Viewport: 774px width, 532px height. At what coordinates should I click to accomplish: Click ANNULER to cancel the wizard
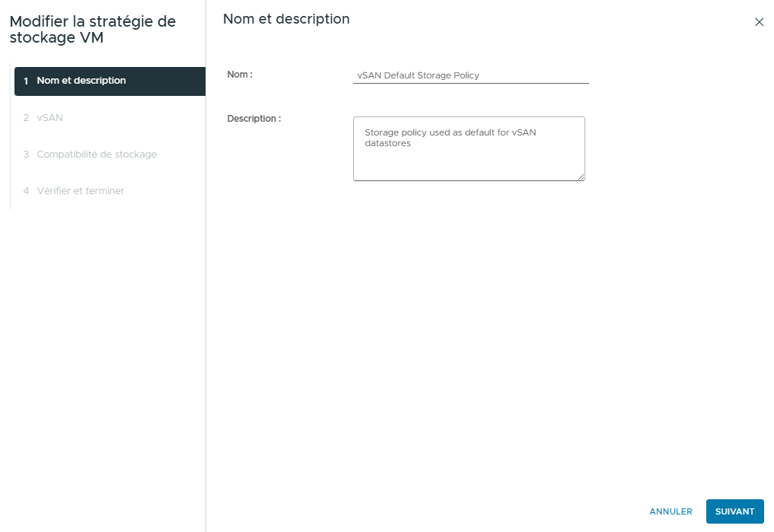click(670, 511)
